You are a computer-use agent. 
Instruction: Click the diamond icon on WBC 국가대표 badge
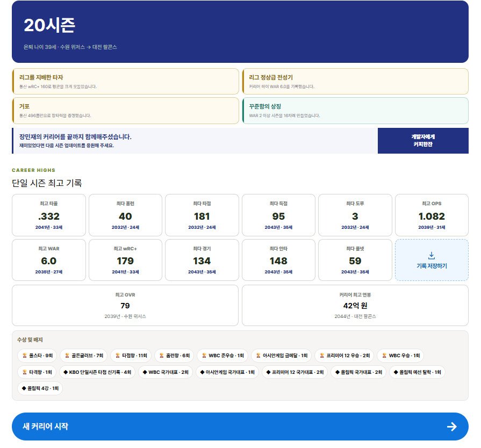click(x=145, y=372)
